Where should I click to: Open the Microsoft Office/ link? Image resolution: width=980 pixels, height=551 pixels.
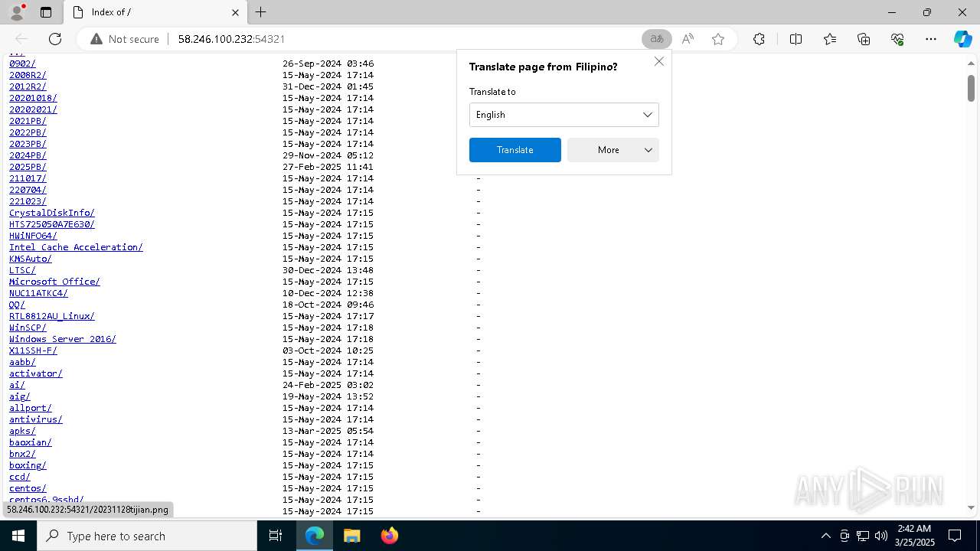coord(54,282)
